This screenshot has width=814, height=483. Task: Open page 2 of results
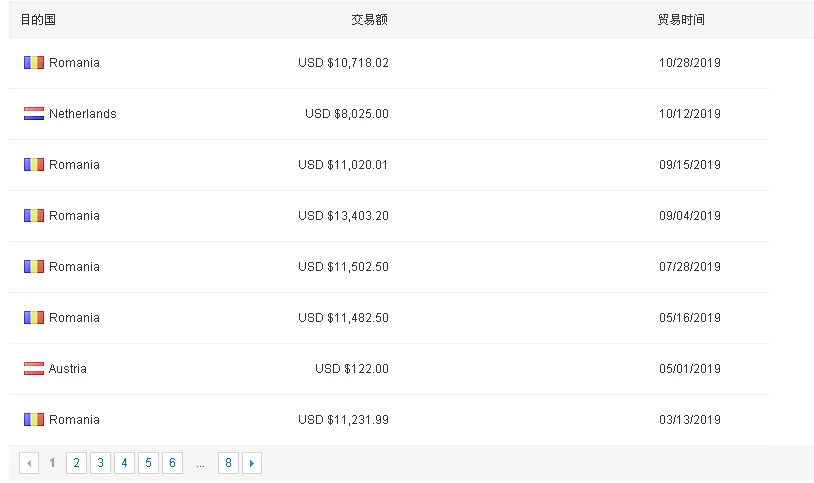pyautogui.click(x=76, y=463)
